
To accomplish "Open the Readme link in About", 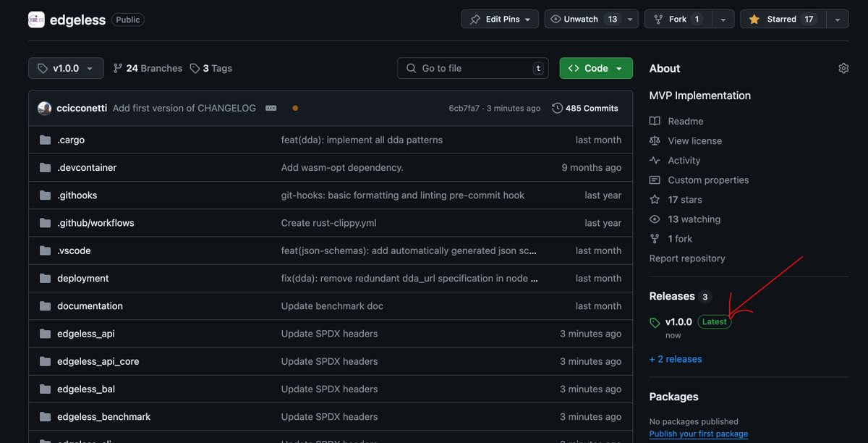I will pos(685,121).
